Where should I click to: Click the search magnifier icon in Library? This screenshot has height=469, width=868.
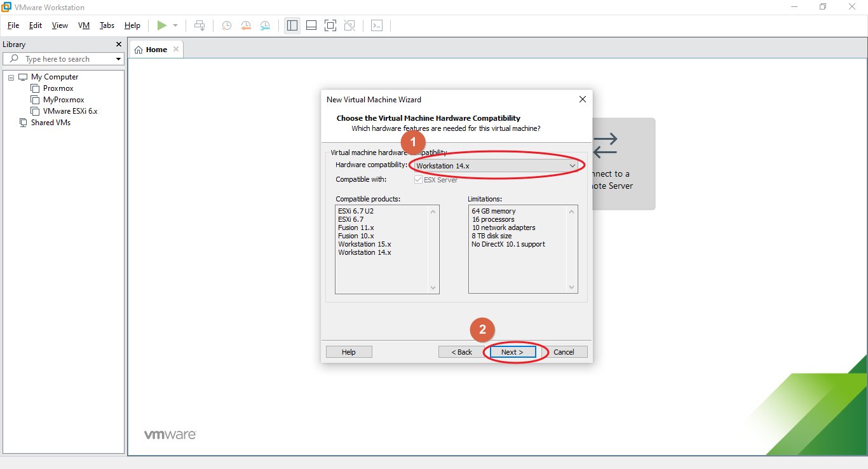click(15, 59)
